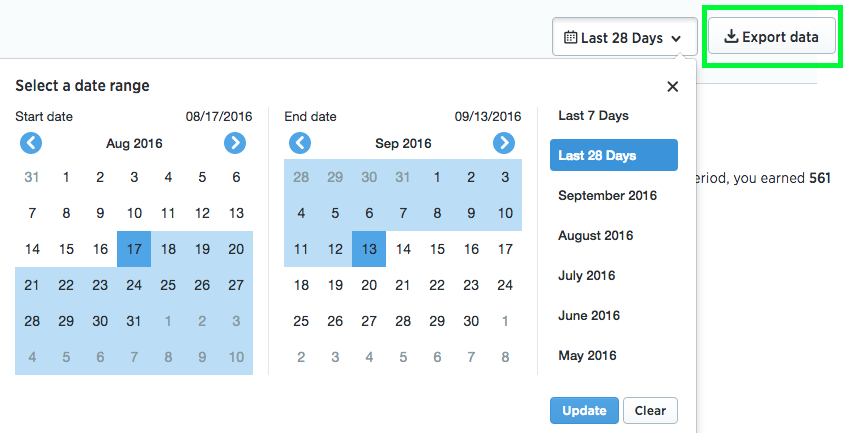
Task: Pick the August 2016 preset range
Action: click(595, 236)
